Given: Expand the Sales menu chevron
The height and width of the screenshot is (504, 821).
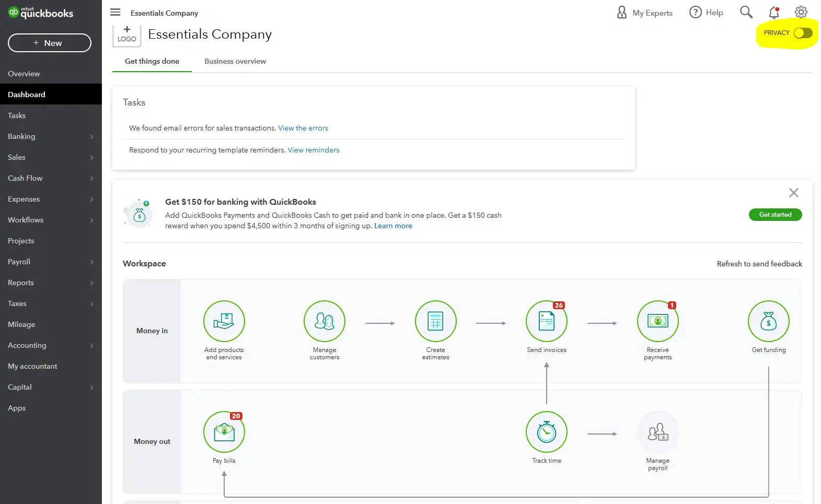Looking at the screenshot, I should (92, 158).
